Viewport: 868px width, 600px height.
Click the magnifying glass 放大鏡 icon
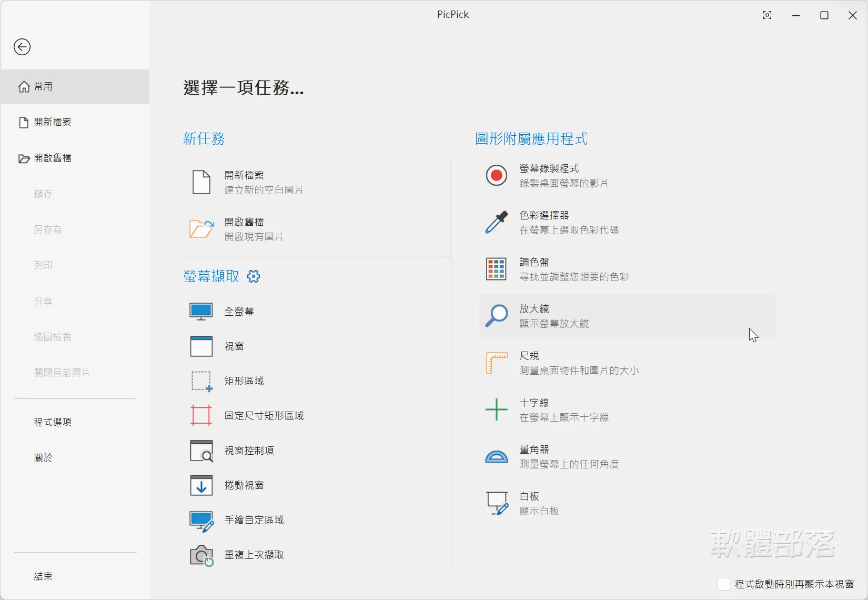[496, 316]
